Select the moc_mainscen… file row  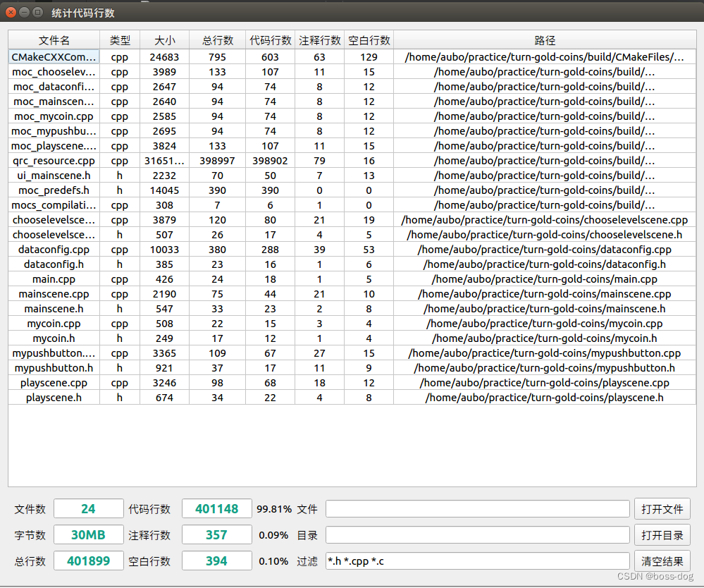click(x=352, y=102)
